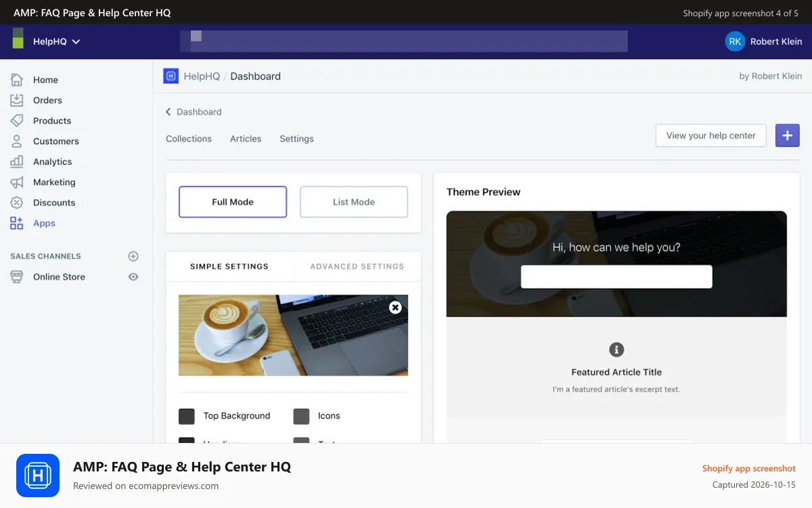The height and width of the screenshot is (508, 812).
Task: Open the Products tag icon
Action: pyautogui.click(x=17, y=121)
